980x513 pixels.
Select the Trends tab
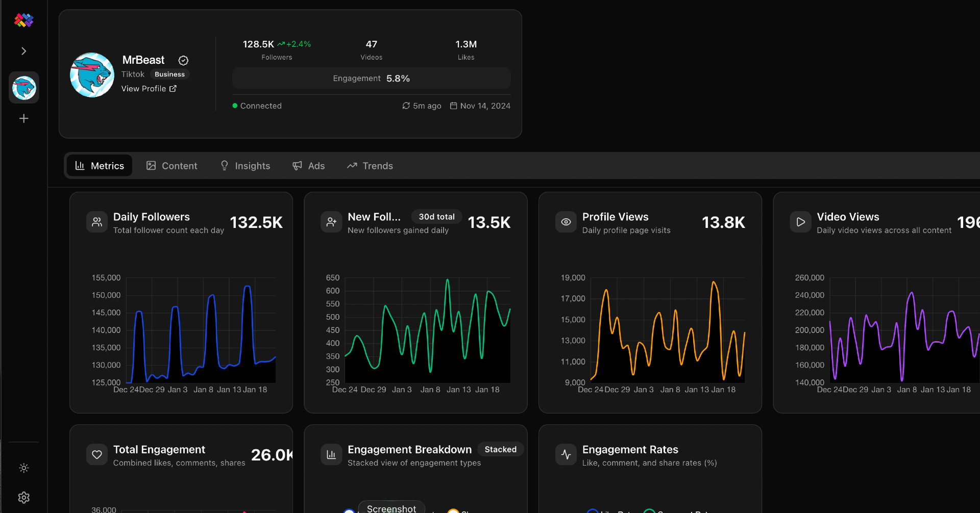370,166
